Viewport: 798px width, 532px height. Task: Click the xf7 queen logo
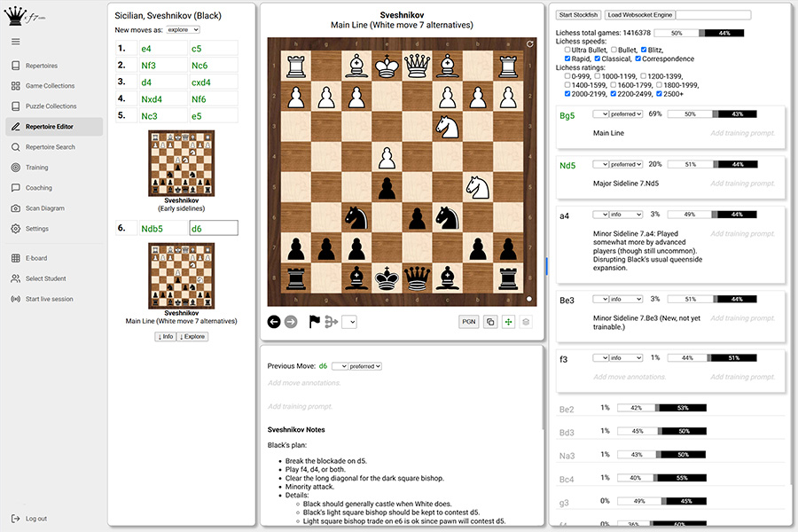pos(25,16)
